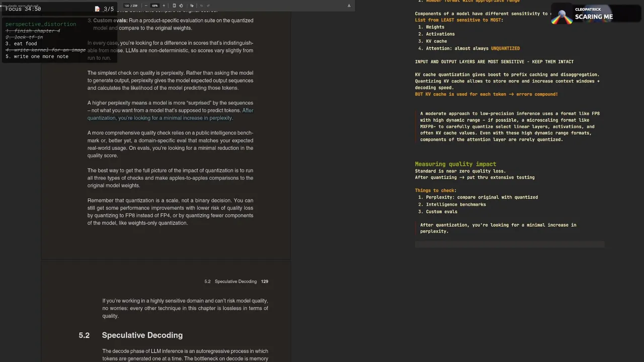Click the SCARING ME song title
The width and height of the screenshot is (644, 362).
coord(594,17)
